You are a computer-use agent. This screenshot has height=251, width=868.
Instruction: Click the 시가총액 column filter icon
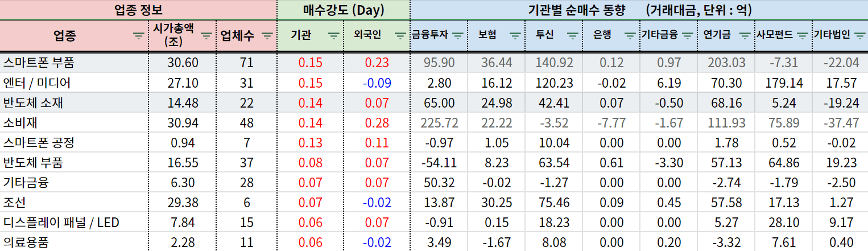(x=206, y=35)
